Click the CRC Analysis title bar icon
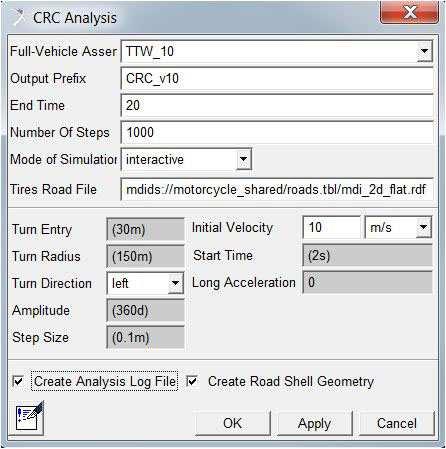446x449 pixels. tap(18, 17)
